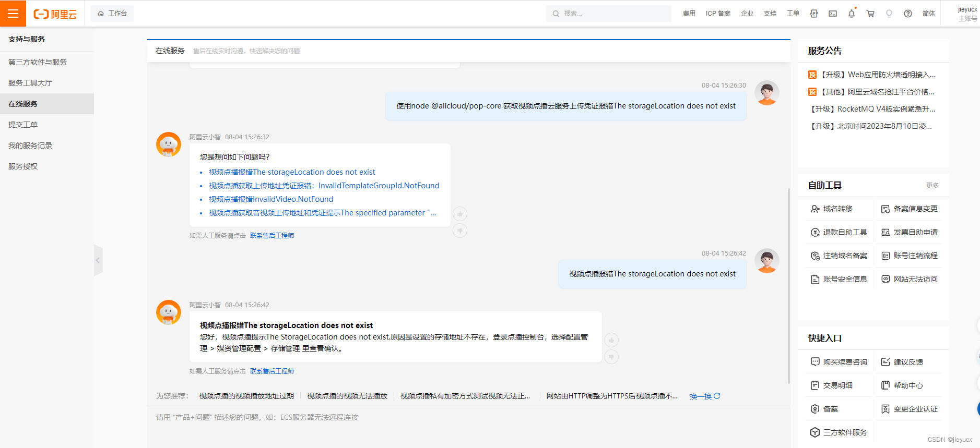980x448 pixels.
Task: Open the 注销域名备案 tool
Action: 839,256
